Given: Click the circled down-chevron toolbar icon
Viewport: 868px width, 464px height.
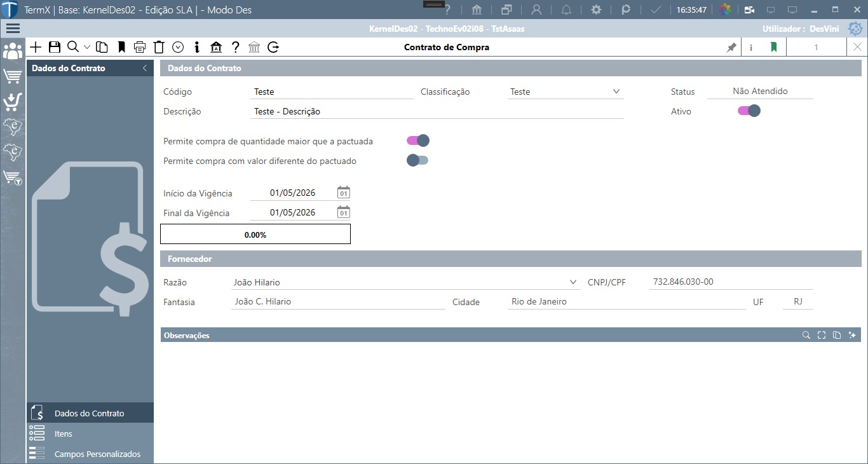Looking at the screenshot, I should (x=178, y=47).
